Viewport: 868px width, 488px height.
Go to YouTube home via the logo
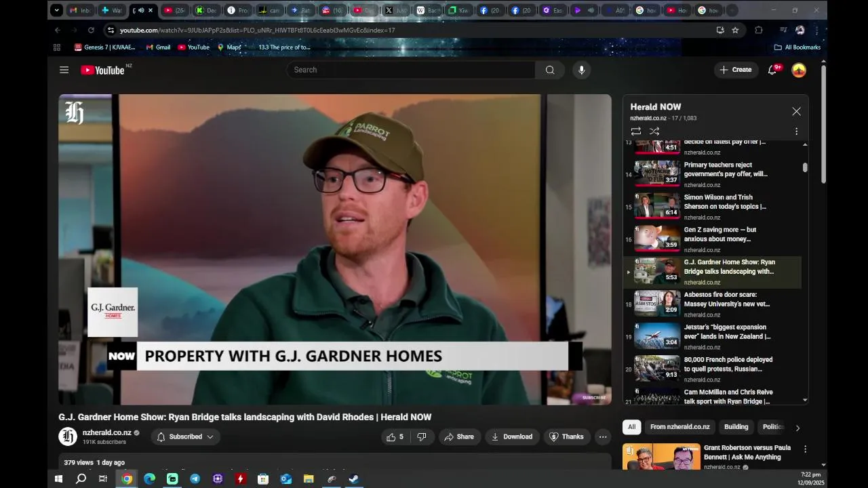[x=102, y=70]
